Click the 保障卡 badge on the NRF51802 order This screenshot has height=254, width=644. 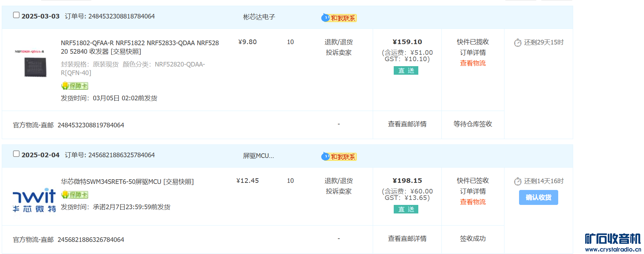pyautogui.click(x=75, y=86)
